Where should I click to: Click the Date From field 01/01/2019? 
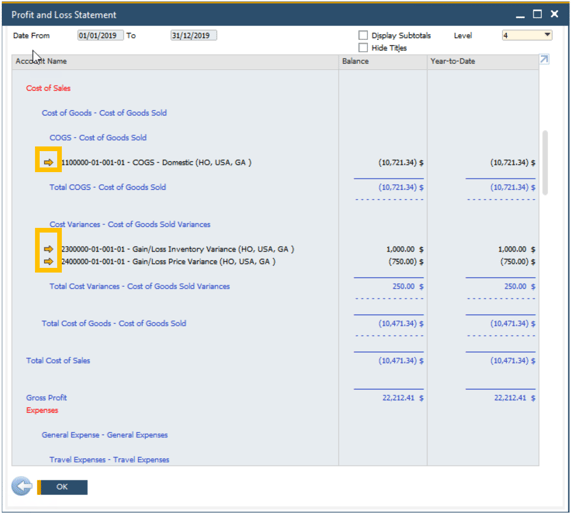[100, 35]
